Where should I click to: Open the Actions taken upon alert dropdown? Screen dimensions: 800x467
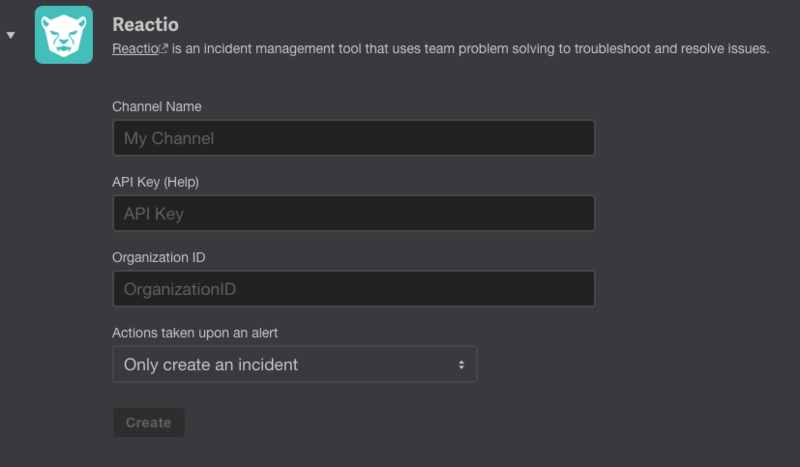(x=294, y=364)
